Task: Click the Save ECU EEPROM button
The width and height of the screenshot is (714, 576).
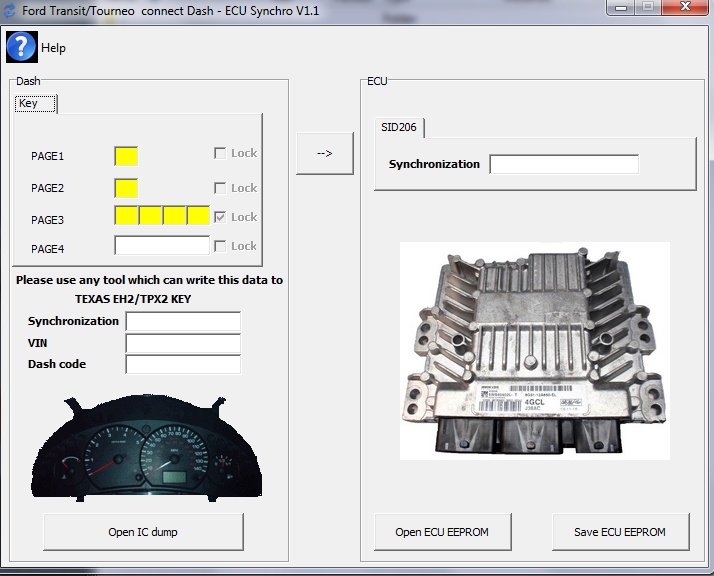Action: (x=621, y=532)
